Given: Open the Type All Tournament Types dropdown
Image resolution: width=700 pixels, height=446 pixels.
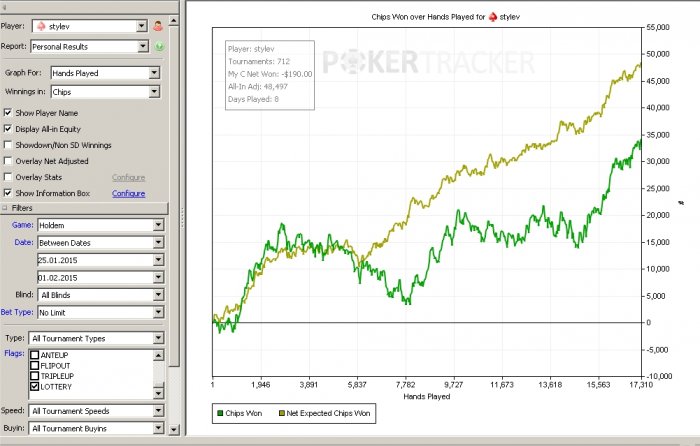Looking at the screenshot, I should coord(158,338).
